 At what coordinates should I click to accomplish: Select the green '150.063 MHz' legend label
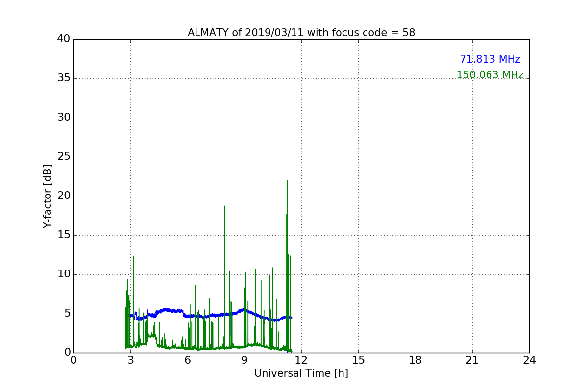[x=490, y=75]
